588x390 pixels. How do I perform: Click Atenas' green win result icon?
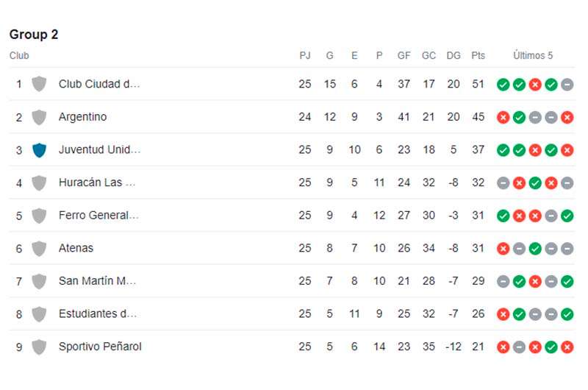[x=535, y=249]
